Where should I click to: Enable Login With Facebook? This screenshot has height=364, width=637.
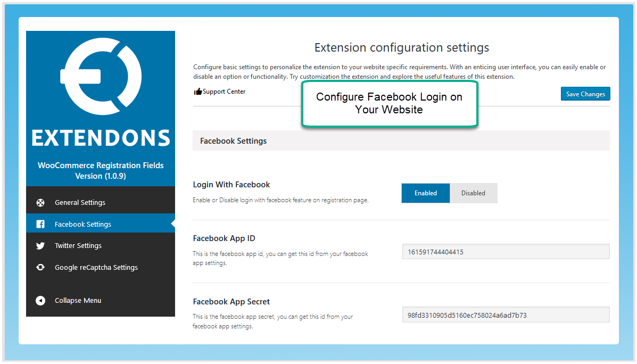(x=425, y=193)
